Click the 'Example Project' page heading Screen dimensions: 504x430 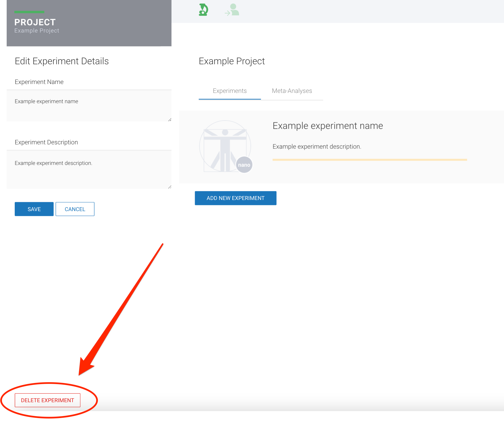click(232, 61)
